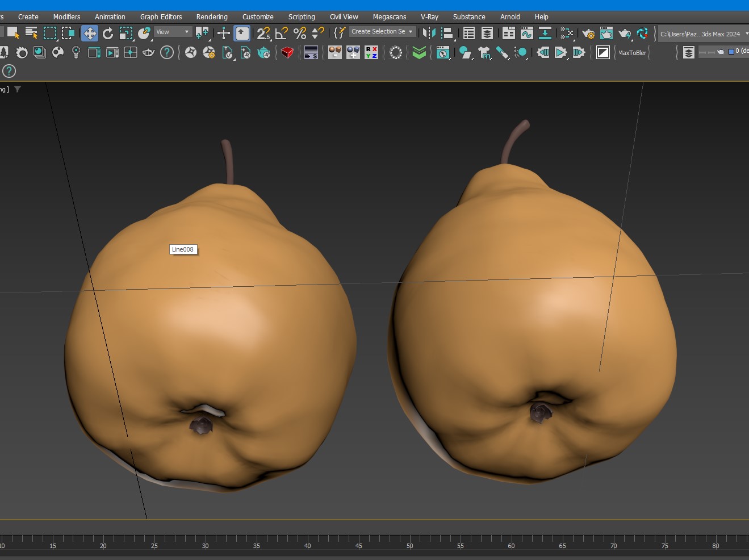This screenshot has height=560, width=749.
Task: Click the red cube icon
Action: click(x=287, y=53)
